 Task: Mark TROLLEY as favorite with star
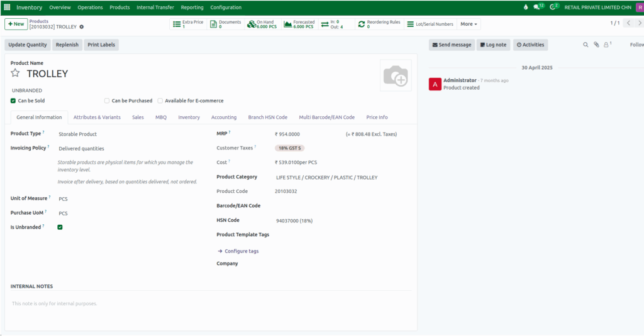point(15,73)
